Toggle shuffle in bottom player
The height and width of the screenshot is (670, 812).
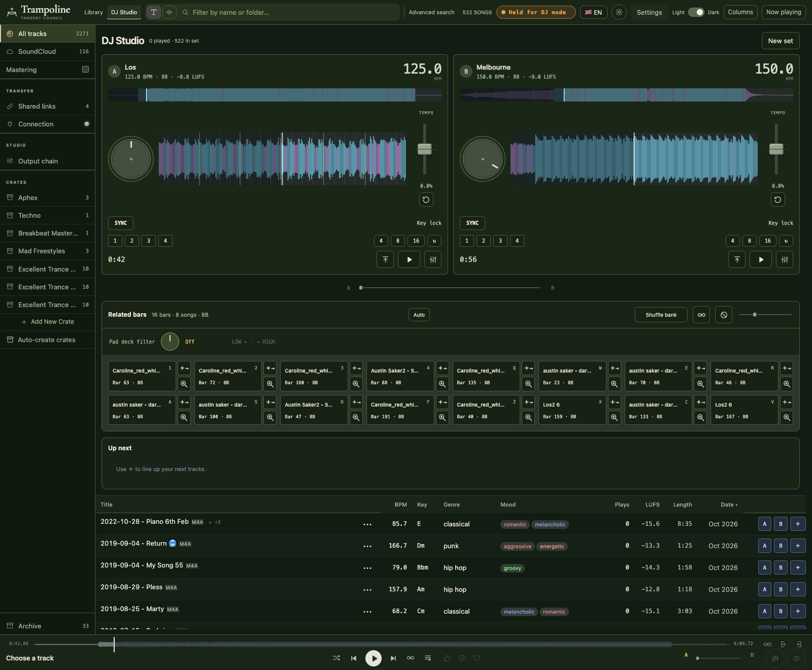pos(336,658)
